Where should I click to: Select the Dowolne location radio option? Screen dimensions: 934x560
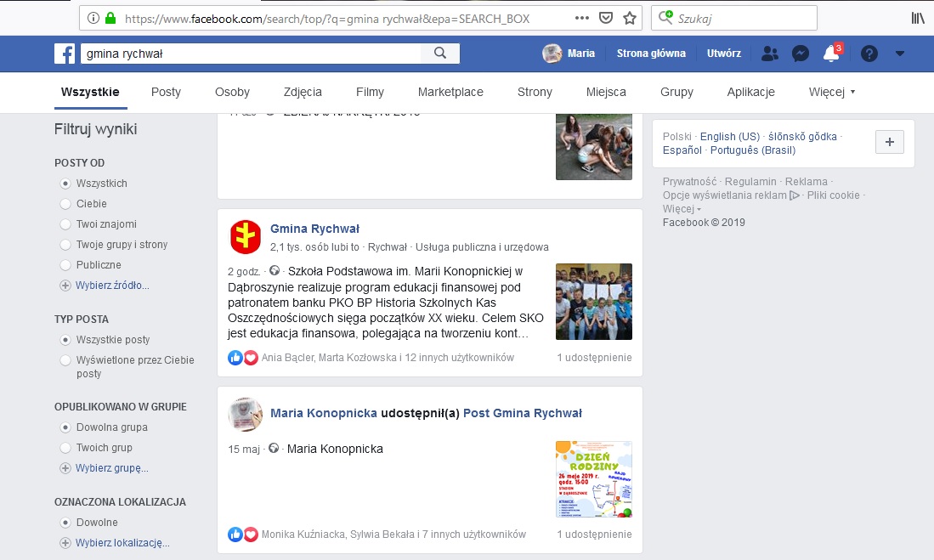pyautogui.click(x=65, y=523)
